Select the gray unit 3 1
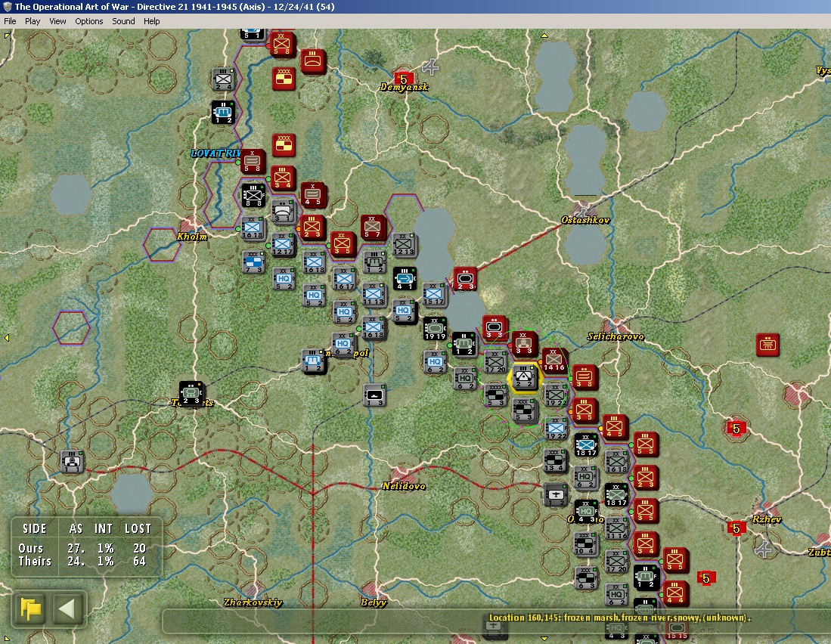 [283, 211]
